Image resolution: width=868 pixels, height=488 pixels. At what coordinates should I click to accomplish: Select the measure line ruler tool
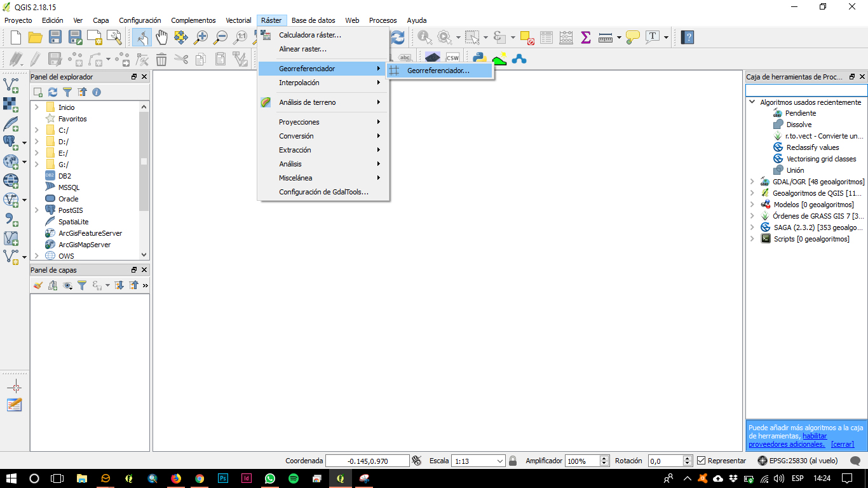(605, 37)
